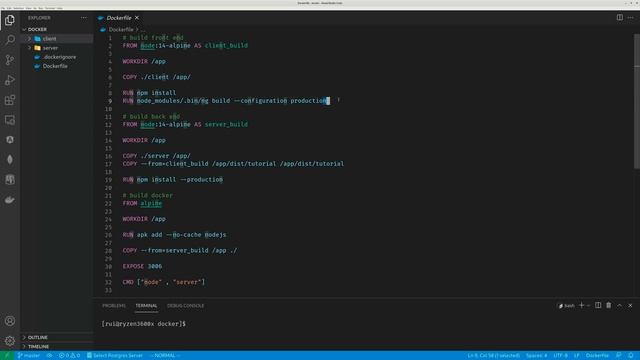The height and width of the screenshot is (360, 640).
Task: Expand the TIMELINE section
Action: [x=57, y=347]
